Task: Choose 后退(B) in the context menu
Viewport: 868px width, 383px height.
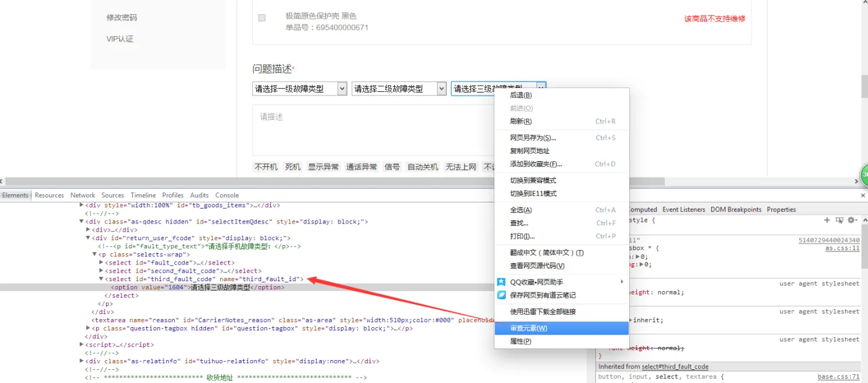Action: tap(562, 95)
